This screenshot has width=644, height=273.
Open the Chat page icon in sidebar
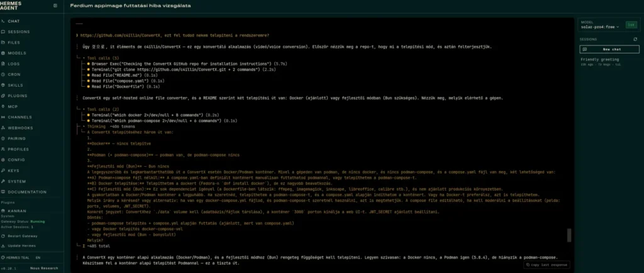(3, 21)
